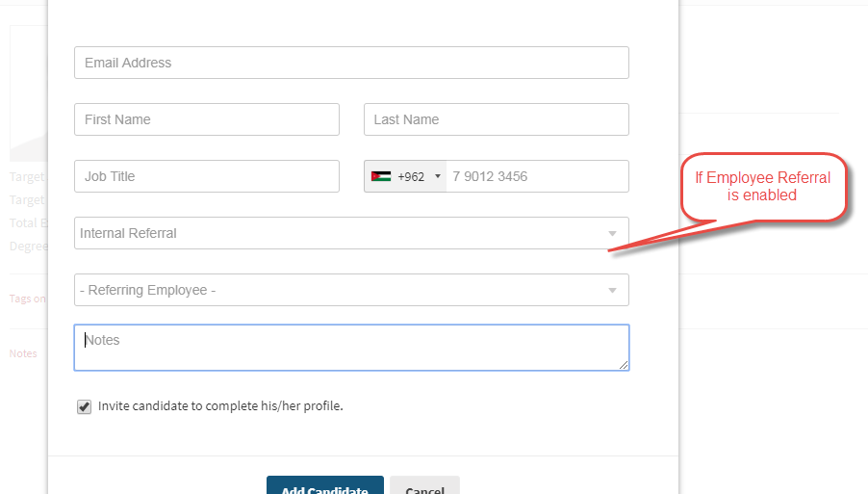The width and height of the screenshot is (868, 494).
Task: Click the faded Notes label behind dialog
Action: [23, 353]
